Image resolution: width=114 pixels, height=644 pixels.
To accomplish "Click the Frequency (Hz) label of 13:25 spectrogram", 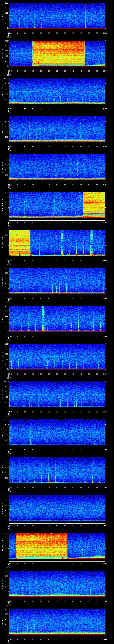I will coord(3,432).
